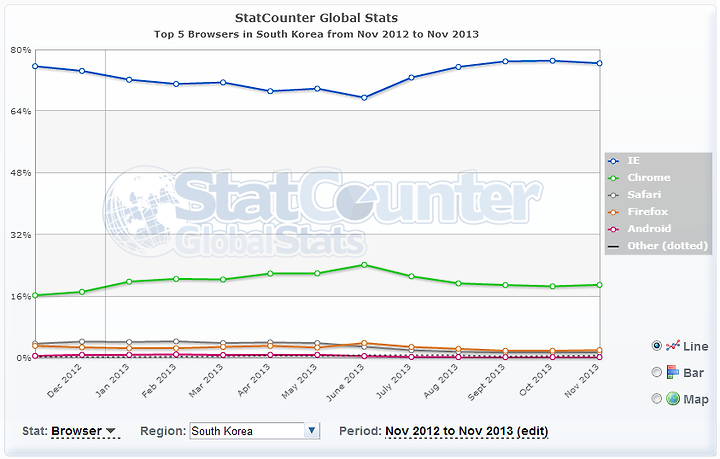The width and height of the screenshot is (720, 459).
Task: Edit the period Nov 2012 to Nov 2013
Action: (467, 431)
